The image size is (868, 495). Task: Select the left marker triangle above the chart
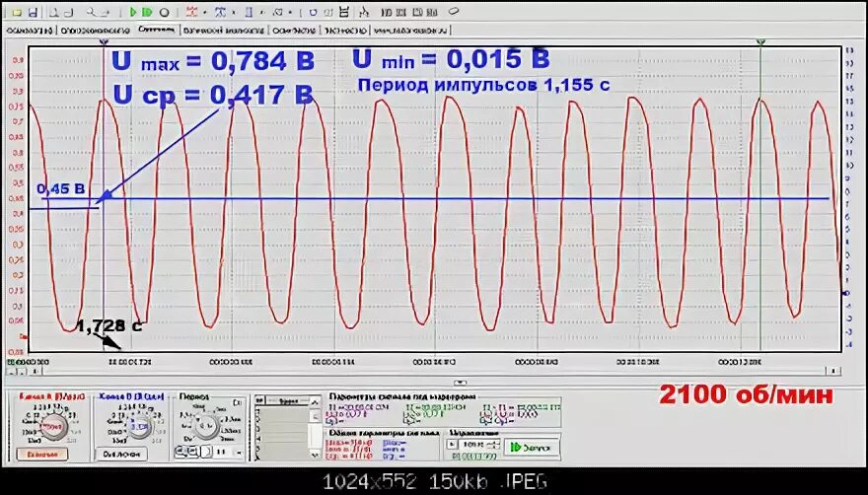103,41
